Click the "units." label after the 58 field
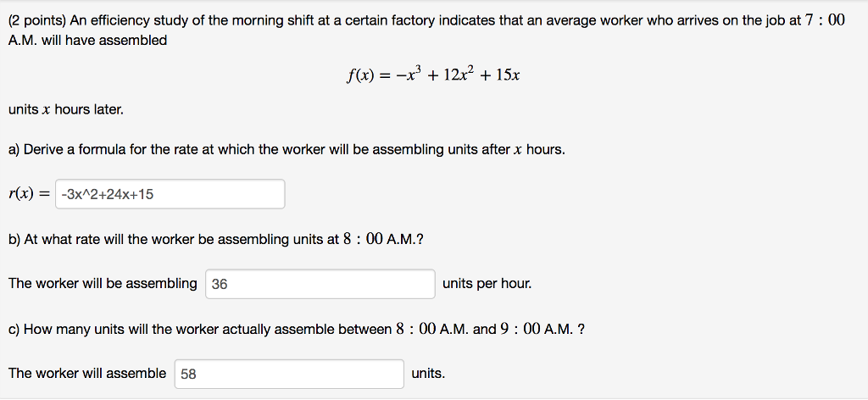Image resolution: width=868 pixels, height=400 pixels. point(428,374)
